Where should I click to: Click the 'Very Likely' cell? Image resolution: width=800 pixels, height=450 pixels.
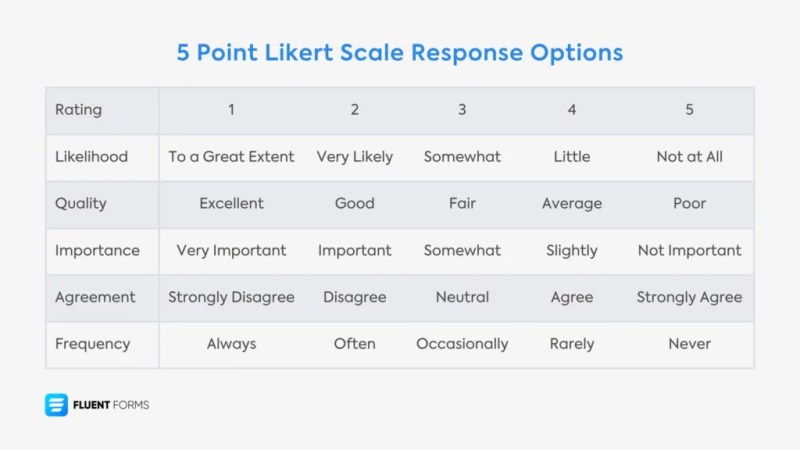tap(355, 157)
